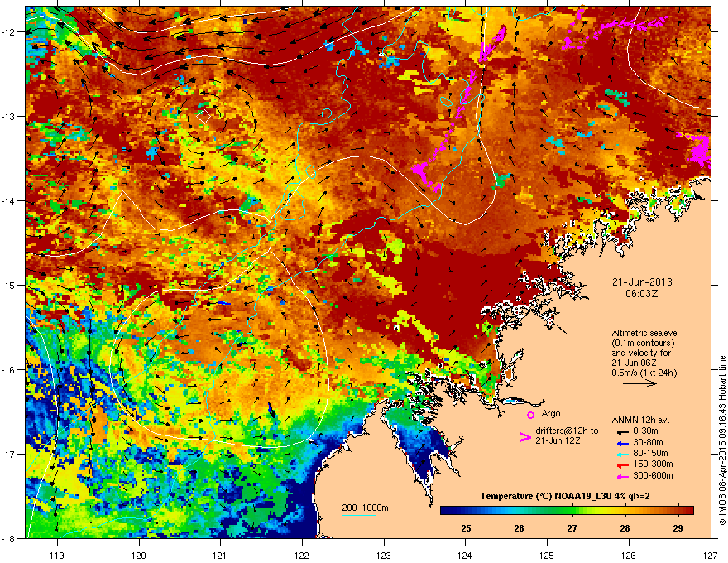The image size is (728, 563).
Task: Click the dark red end of color bar
Action: pyautogui.click(x=690, y=510)
